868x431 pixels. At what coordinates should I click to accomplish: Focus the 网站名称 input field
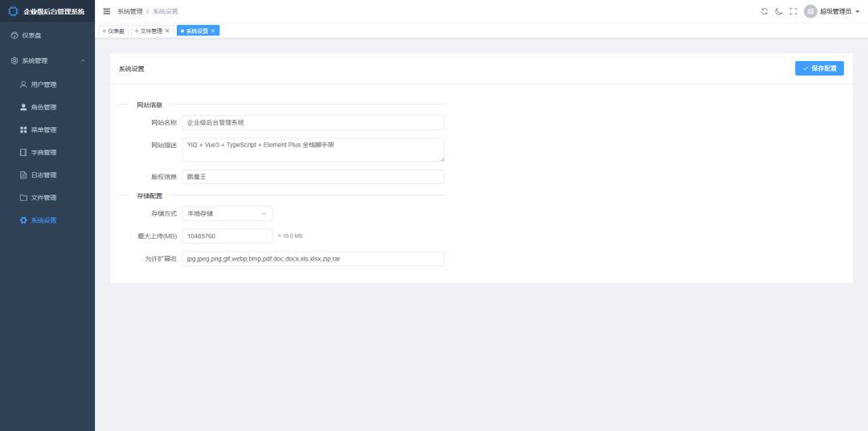[313, 122]
